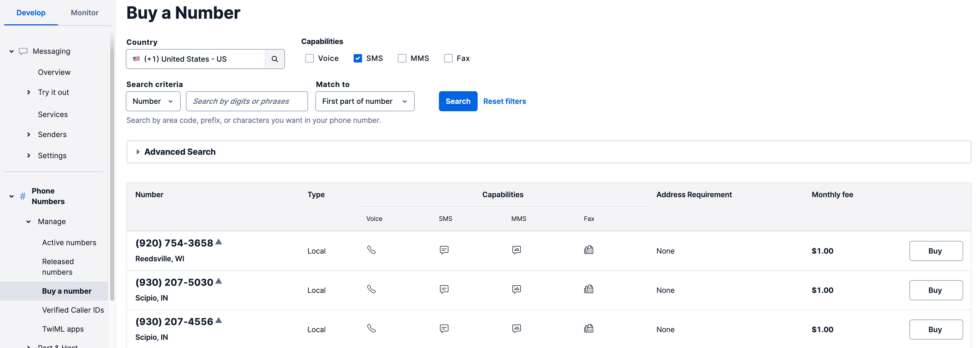Click fax icon for (920) 754-3658

point(588,250)
